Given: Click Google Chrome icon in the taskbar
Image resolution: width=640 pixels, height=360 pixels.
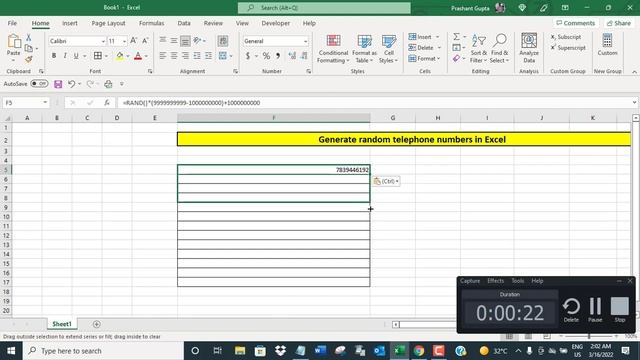Looking at the screenshot, I should 419,351.
